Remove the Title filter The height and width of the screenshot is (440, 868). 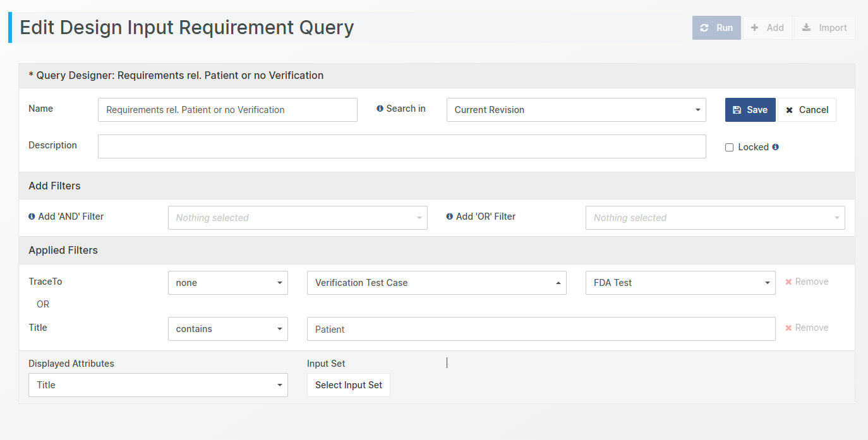807,328
